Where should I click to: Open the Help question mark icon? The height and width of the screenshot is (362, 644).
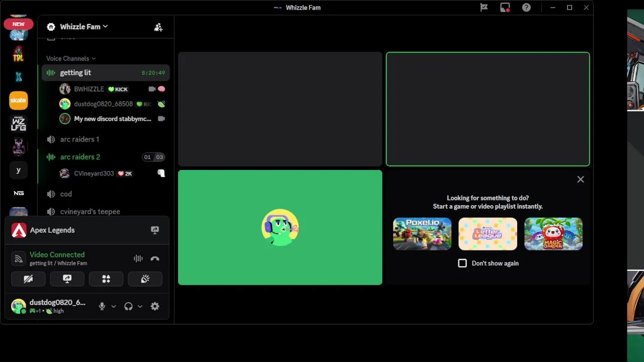point(526,8)
